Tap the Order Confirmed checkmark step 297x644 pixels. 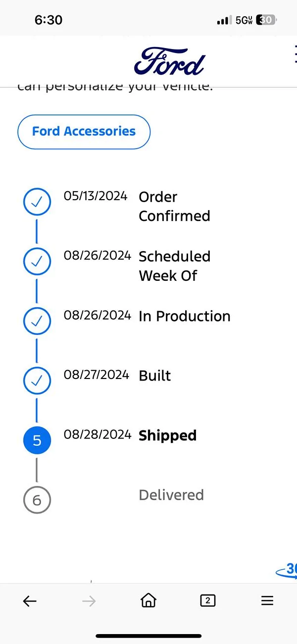pos(37,202)
